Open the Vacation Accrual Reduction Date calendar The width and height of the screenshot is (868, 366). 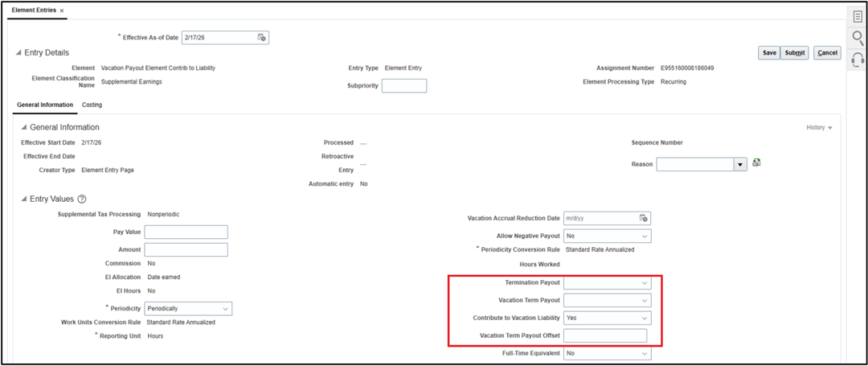point(643,218)
